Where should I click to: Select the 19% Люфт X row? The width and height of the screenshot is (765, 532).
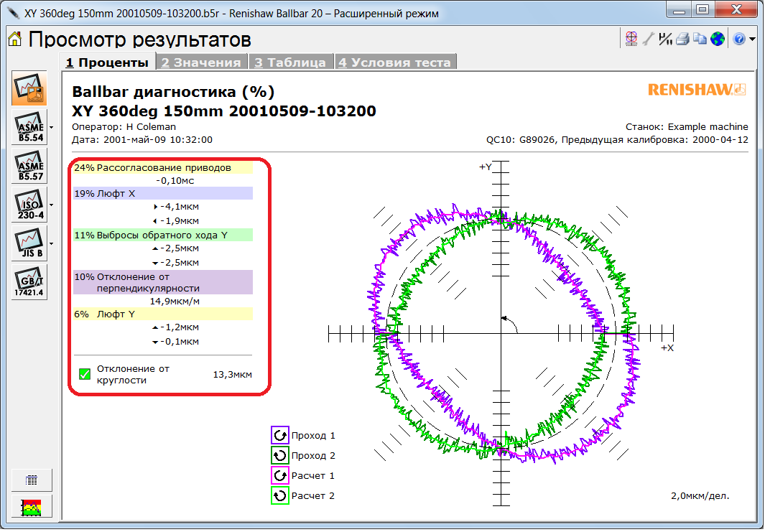[x=163, y=194]
